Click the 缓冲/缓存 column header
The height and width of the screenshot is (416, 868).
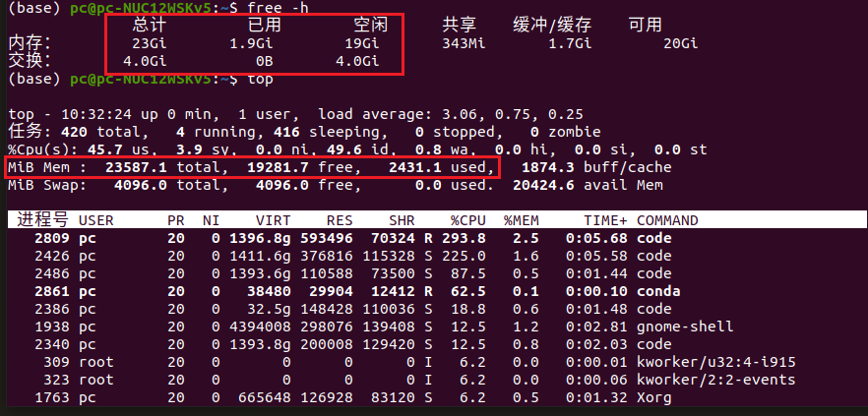coord(552,25)
